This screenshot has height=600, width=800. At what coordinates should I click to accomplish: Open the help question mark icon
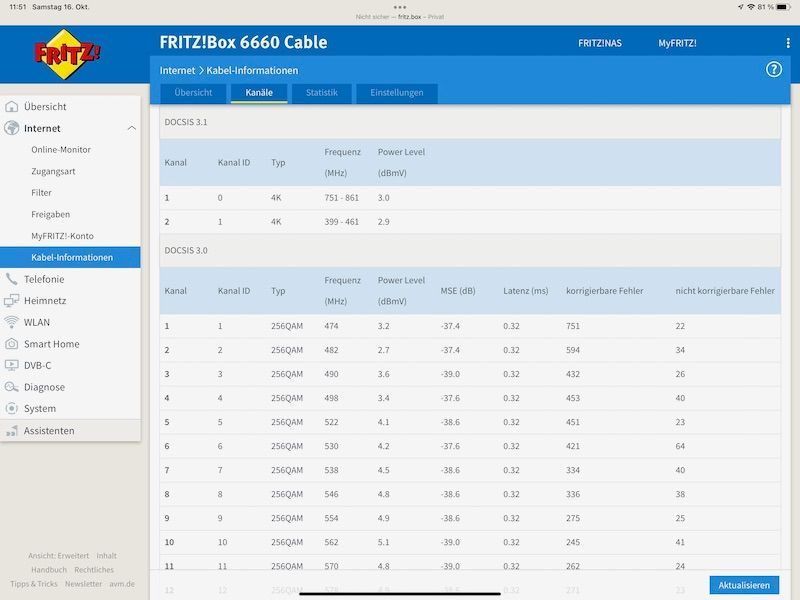click(x=773, y=69)
